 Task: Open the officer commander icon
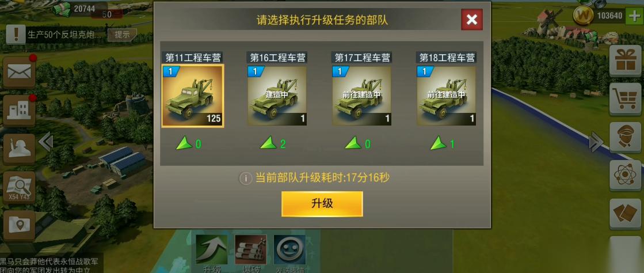tap(625, 137)
